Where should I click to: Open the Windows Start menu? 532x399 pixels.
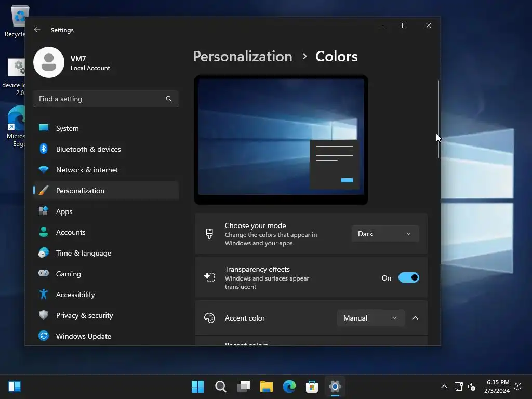point(197,387)
